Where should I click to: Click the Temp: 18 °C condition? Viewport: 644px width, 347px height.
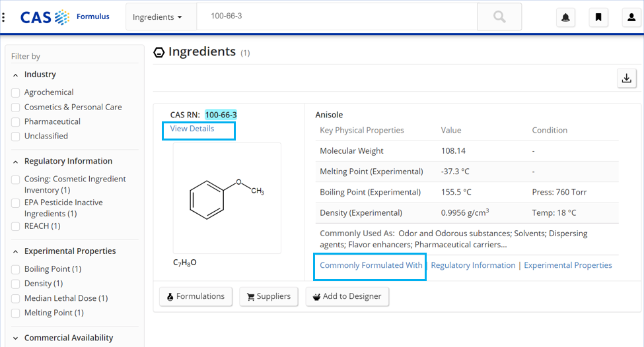point(554,212)
